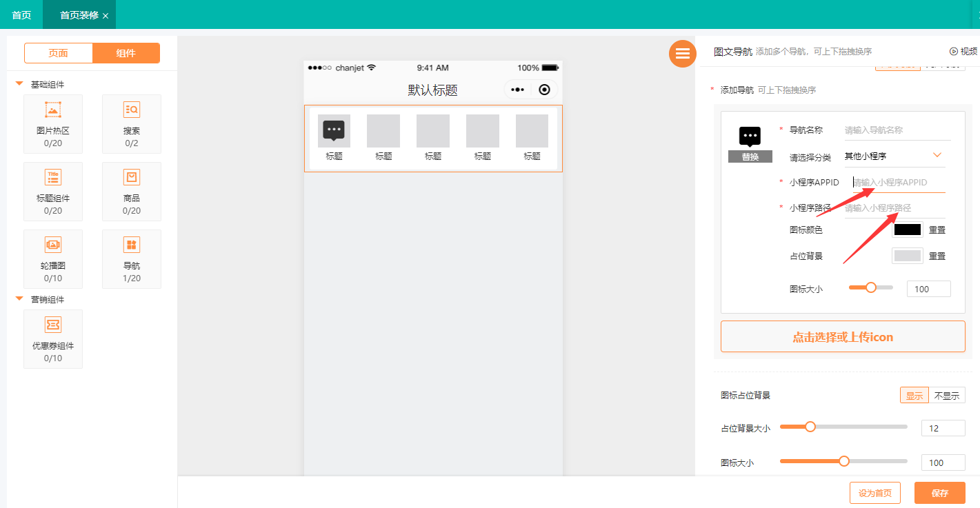Open the 视频 video tutorial link
980x508 pixels.
coord(963,51)
